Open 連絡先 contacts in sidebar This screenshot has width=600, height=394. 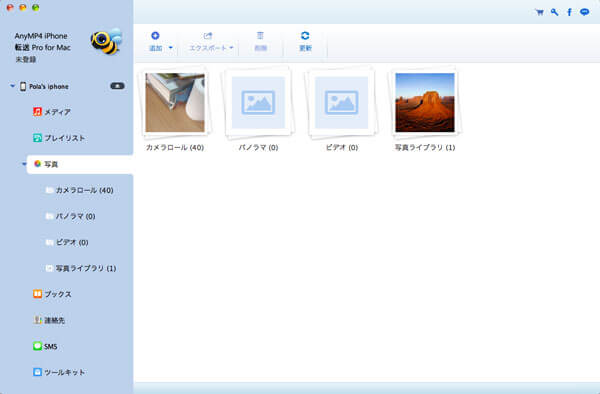[54, 320]
